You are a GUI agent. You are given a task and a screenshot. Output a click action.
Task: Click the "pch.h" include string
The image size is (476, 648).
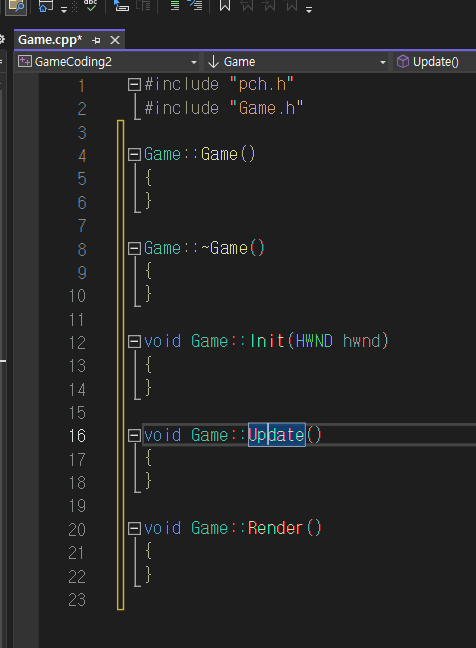(x=262, y=84)
